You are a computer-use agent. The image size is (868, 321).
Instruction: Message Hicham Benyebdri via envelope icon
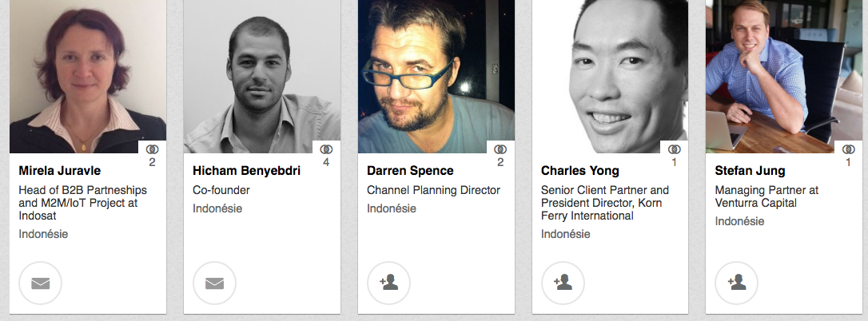214,283
